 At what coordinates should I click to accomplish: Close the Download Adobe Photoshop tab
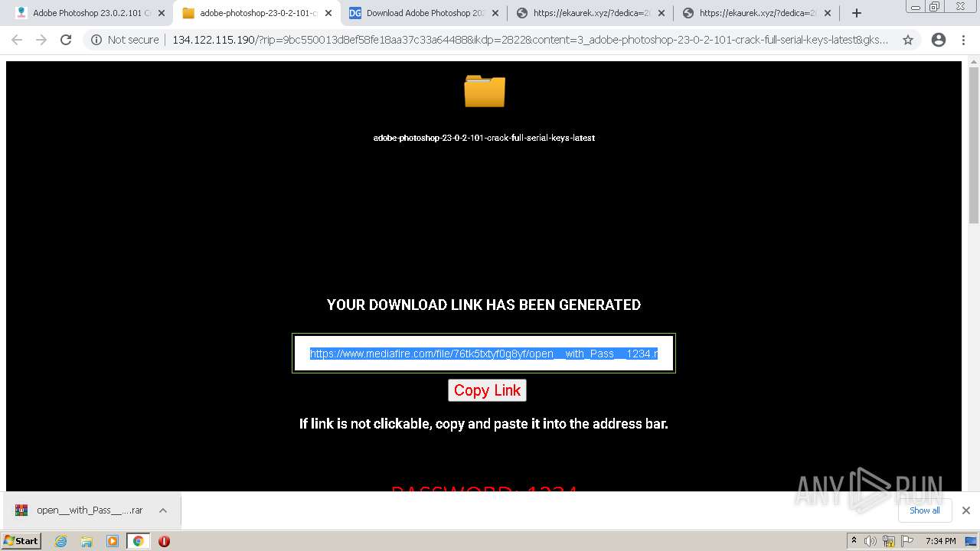(x=495, y=13)
